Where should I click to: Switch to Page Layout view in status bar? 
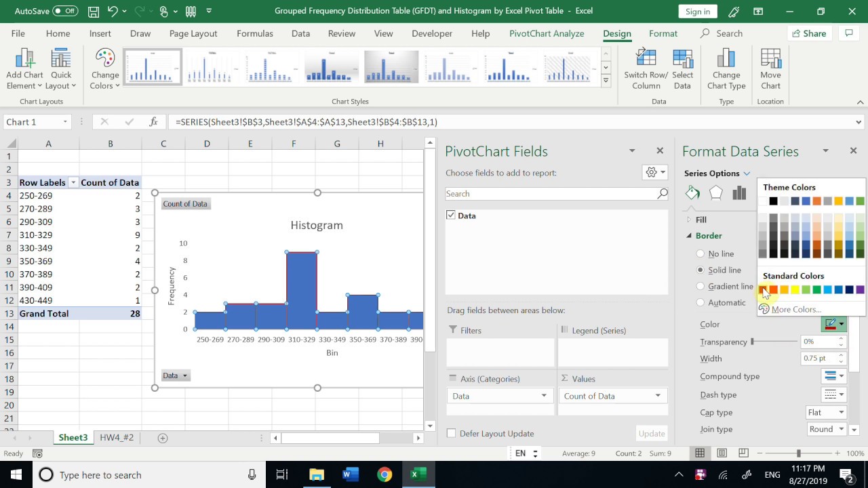tap(722, 453)
